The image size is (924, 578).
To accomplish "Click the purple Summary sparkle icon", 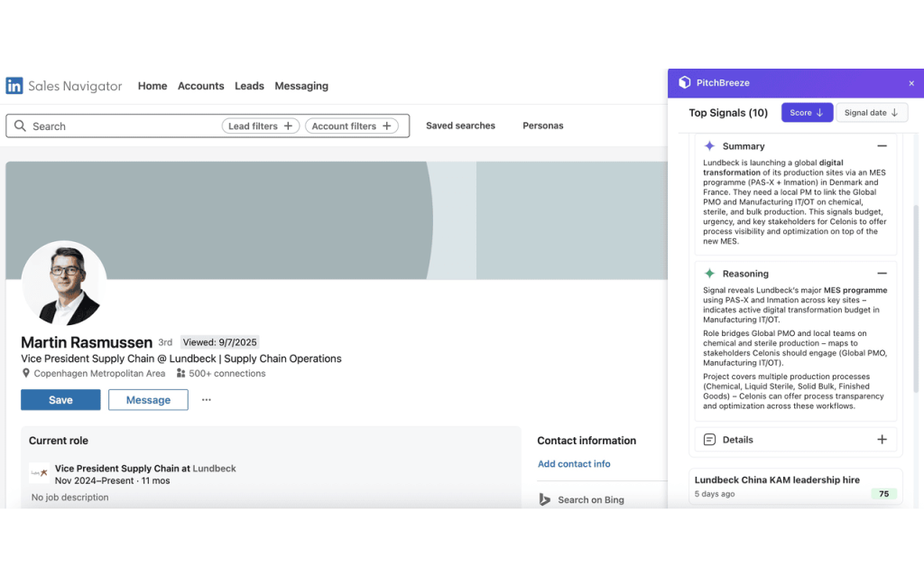I will point(709,145).
